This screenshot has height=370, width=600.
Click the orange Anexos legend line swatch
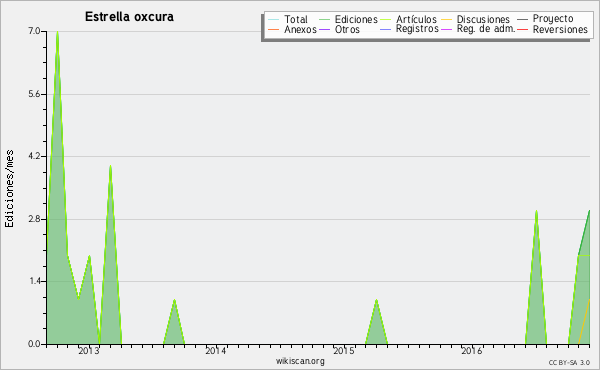(274, 29)
